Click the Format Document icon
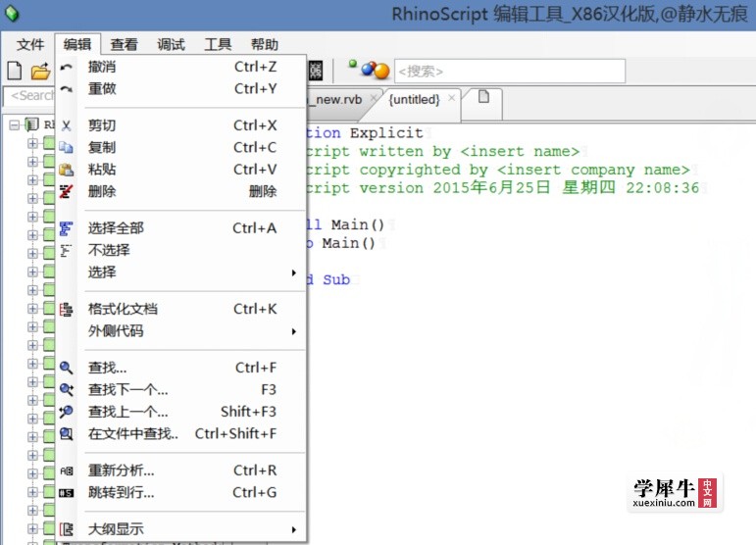This screenshot has width=756, height=545. point(67,310)
